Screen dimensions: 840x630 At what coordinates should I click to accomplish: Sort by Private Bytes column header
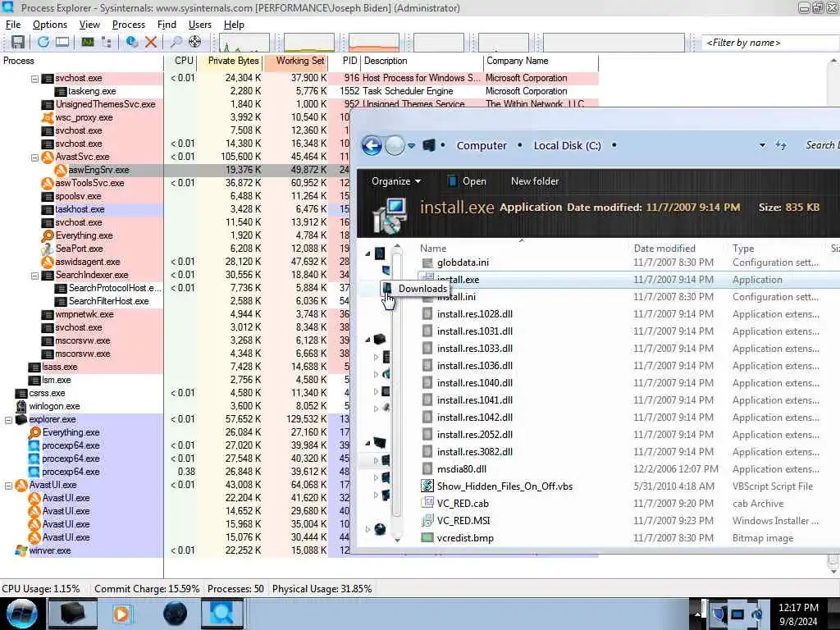pos(231,61)
